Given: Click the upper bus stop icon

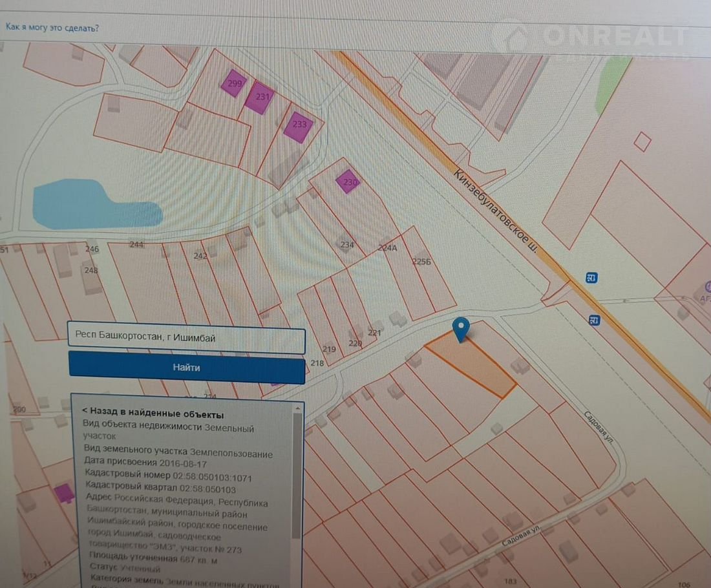Looking at the screenshot, I should [591, 278].
